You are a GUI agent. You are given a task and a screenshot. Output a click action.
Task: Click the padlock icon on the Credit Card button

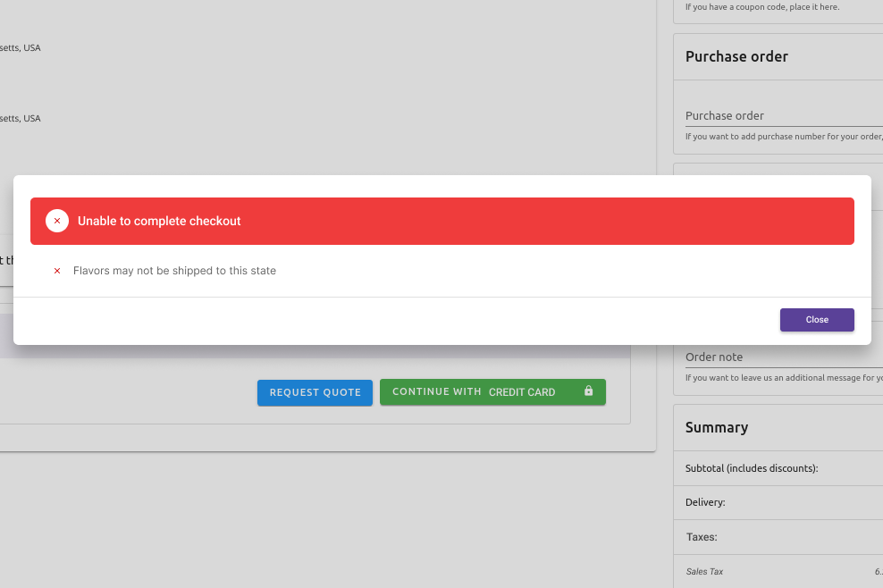[x=588, y=391]
